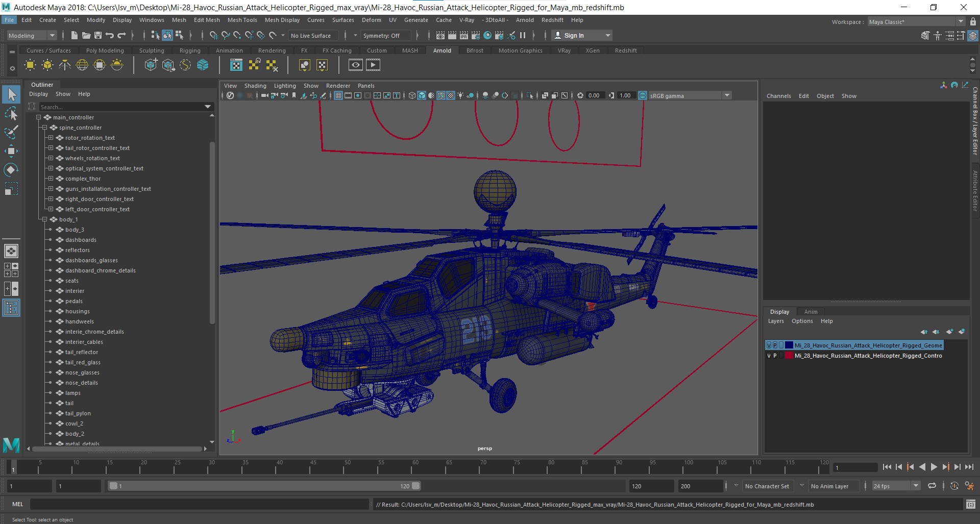This screenshot has height=524, width=980.
Task: Click Symmetry: Off button
Action: point(385,35)
